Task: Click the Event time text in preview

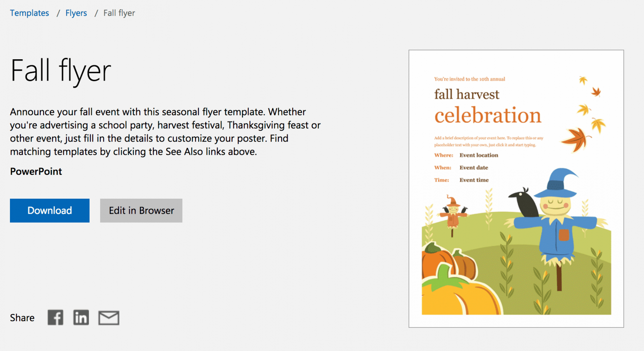Action: [x=474, y=180]
